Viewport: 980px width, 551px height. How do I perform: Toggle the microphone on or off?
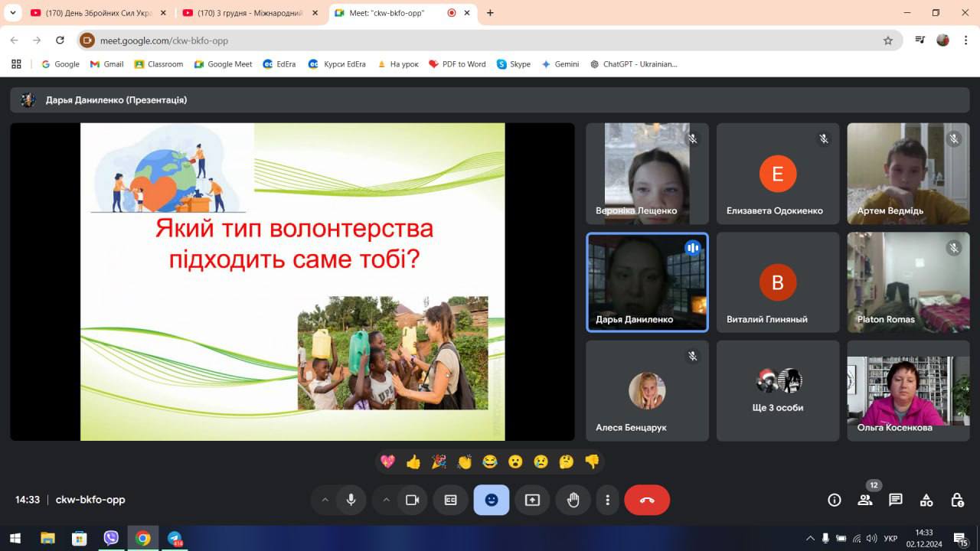(x=351, y=500)
